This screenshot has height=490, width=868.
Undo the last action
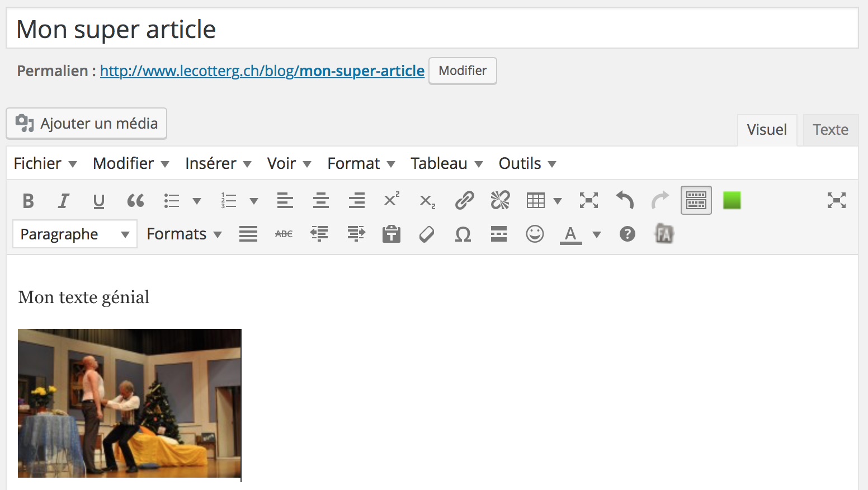click(x=625, y=200)
